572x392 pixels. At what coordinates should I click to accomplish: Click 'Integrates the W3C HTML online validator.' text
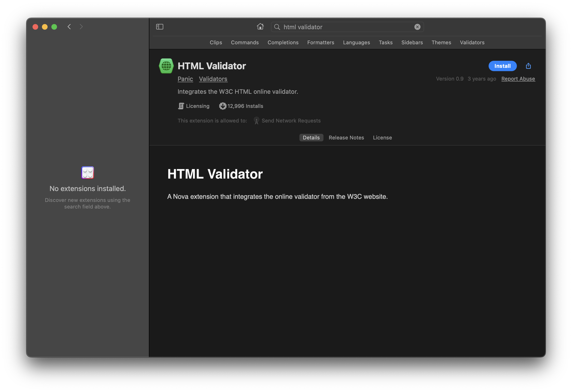[237, 92]
